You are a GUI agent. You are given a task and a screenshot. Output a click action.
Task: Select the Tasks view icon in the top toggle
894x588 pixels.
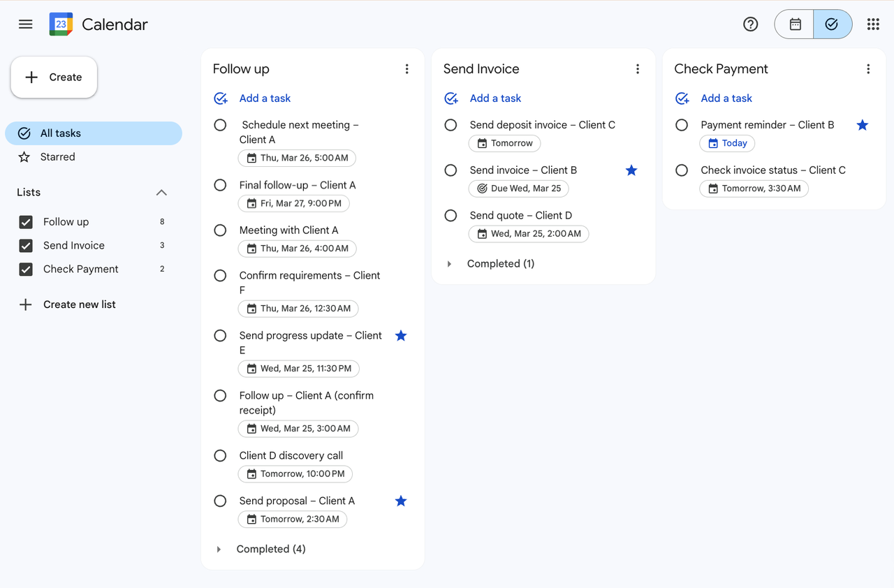pyautogui.click(x=833, y=24)
